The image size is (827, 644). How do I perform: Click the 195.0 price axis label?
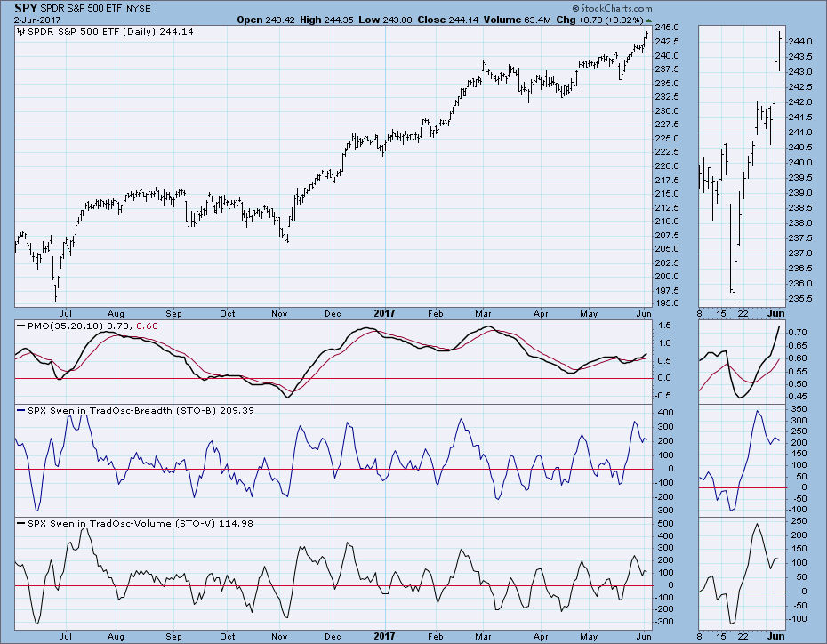click(x=668, y=303)
